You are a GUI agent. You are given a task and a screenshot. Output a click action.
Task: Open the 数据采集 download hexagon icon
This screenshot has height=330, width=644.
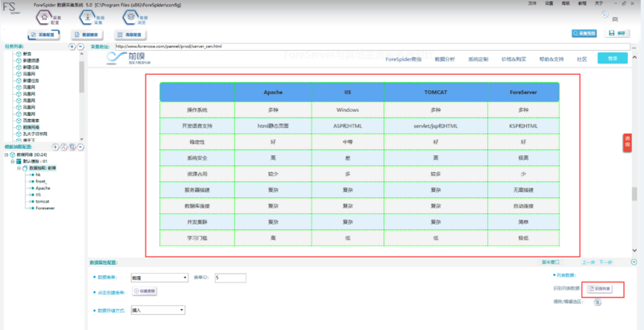[87, 17]
